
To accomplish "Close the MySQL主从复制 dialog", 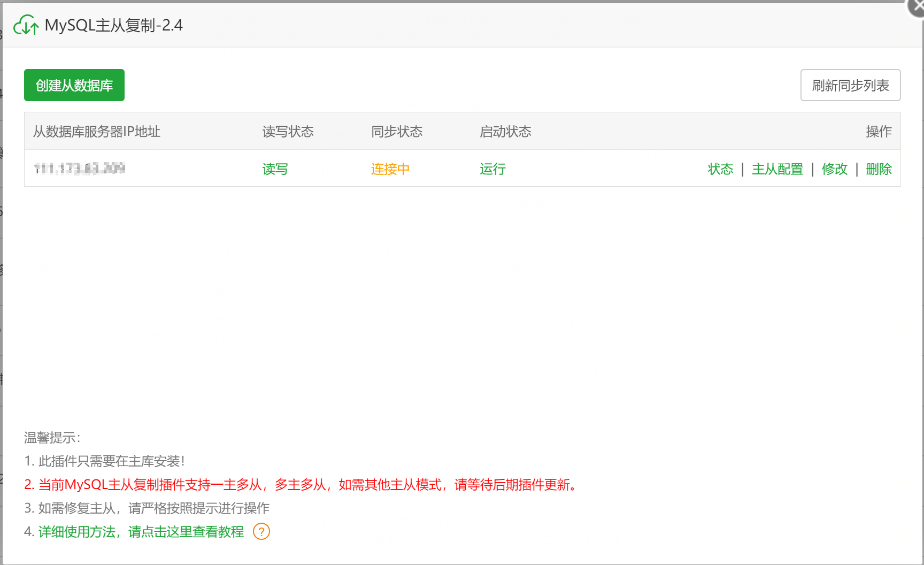I will [917, 7].
